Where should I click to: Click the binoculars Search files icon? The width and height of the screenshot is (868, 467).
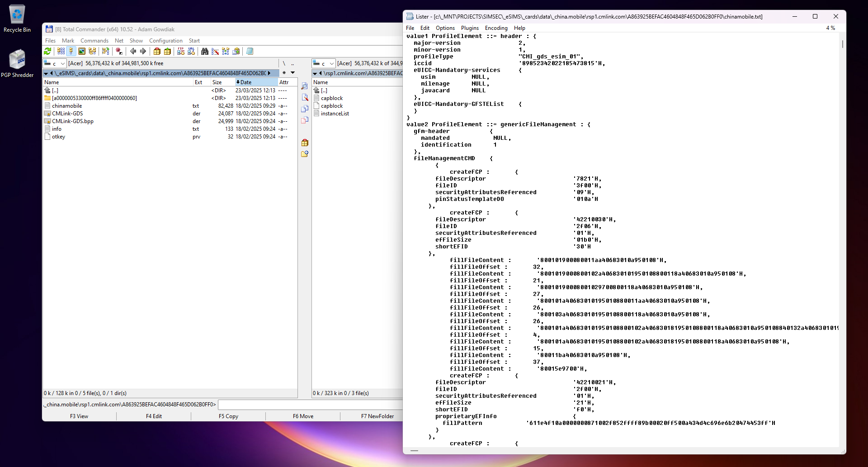205,52
